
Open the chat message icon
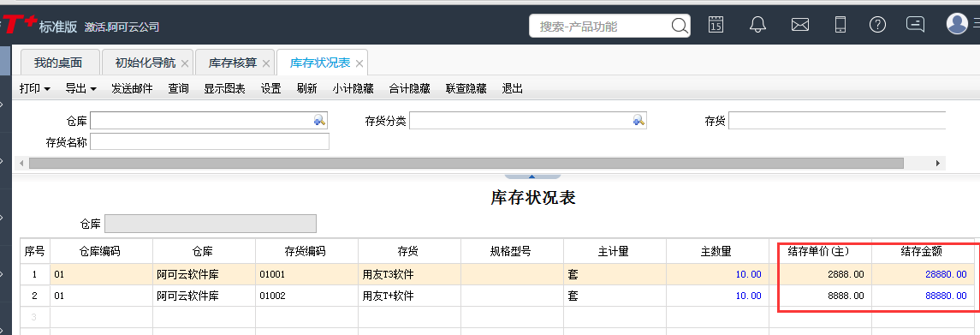pyautogui.click(x=915, y=25)
